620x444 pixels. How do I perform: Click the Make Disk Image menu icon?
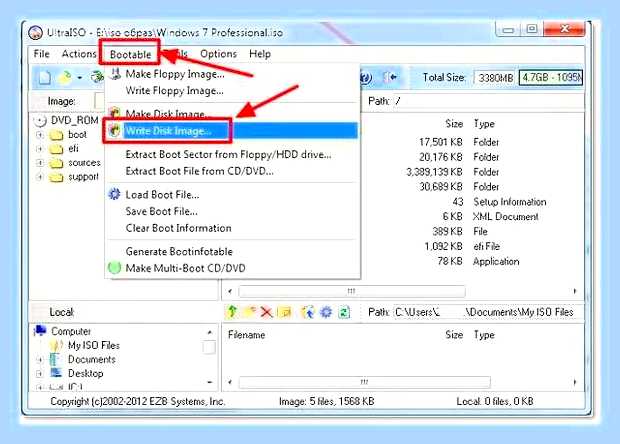coord(115,113)
